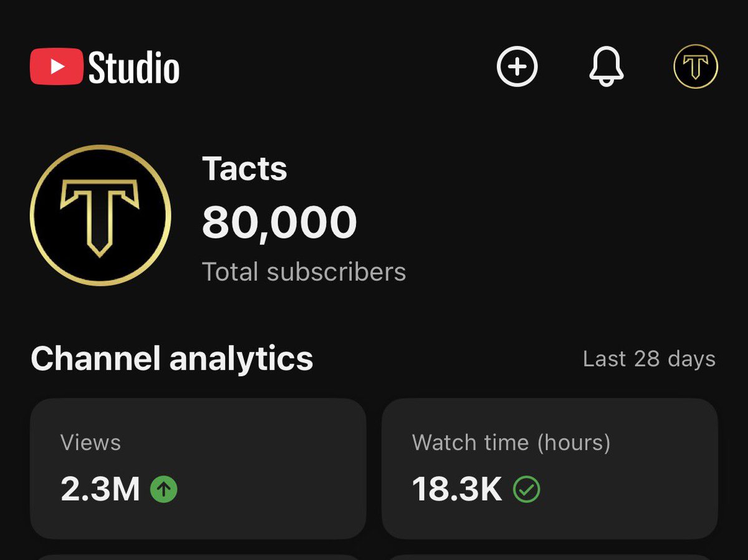
Task: Tap the green up-arrow beside 2.3M
Action: tap(164, 490)
